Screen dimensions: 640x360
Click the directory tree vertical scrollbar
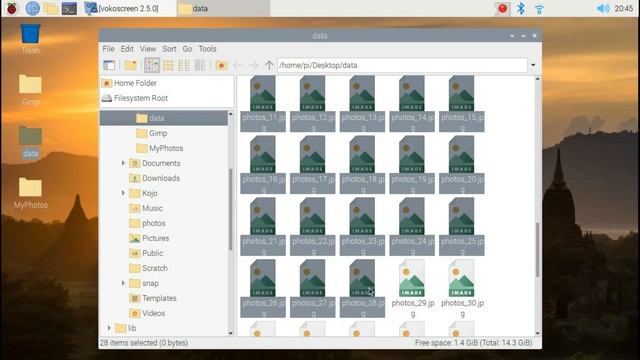[231, 209]
